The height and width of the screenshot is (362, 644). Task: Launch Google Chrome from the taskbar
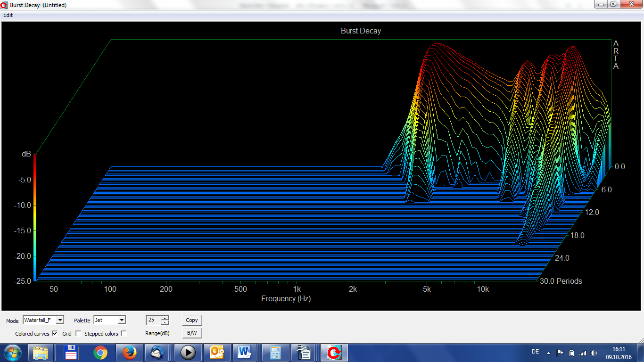(100, 353)
